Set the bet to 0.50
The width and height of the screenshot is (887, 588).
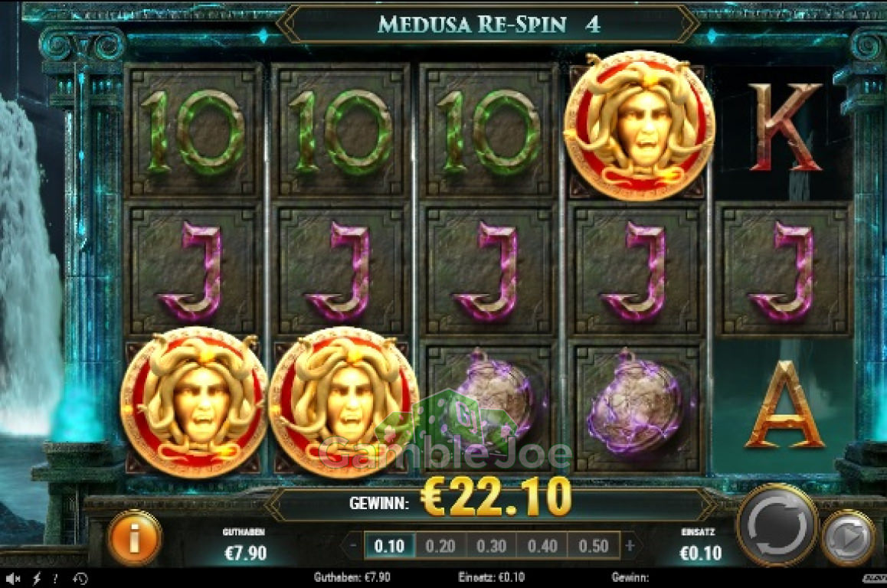coord(594,546)
